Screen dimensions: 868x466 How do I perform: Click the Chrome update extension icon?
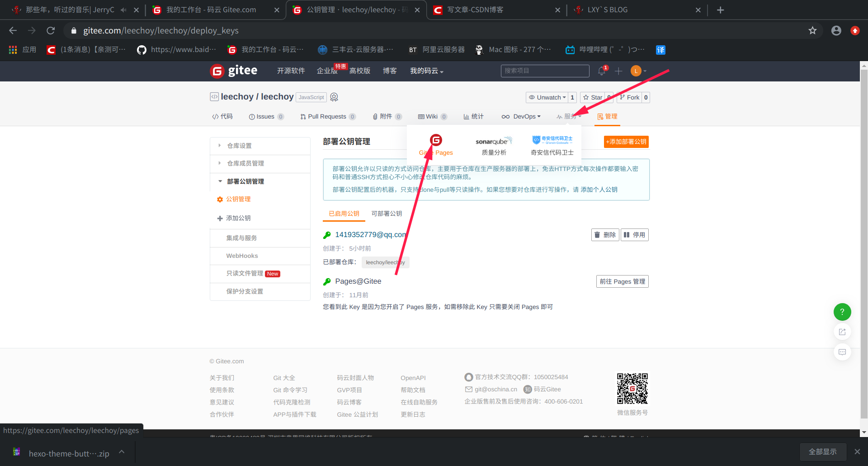(x=855, y=30)
